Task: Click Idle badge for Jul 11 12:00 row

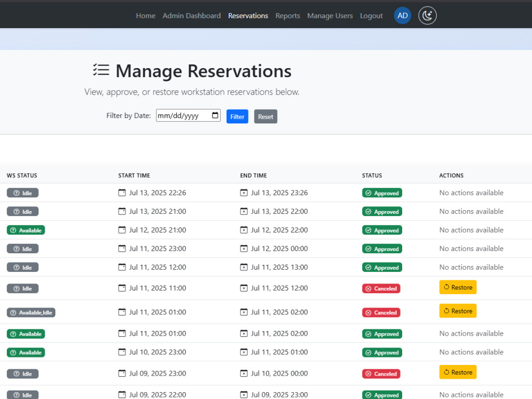Action: (23, 268)
